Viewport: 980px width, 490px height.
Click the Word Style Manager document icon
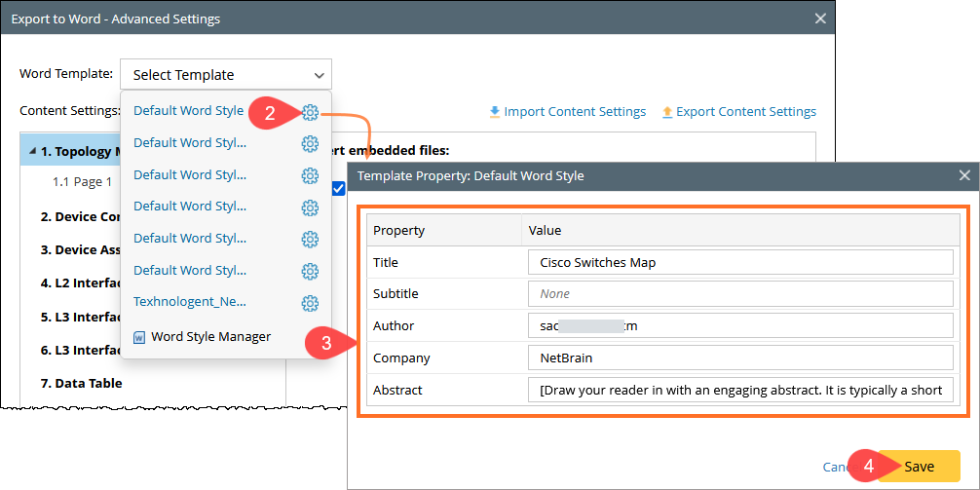coord(138,337)
